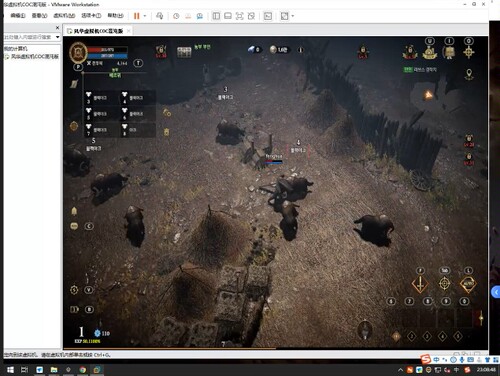Click the diamond skill icon under L key

point(468,284)
